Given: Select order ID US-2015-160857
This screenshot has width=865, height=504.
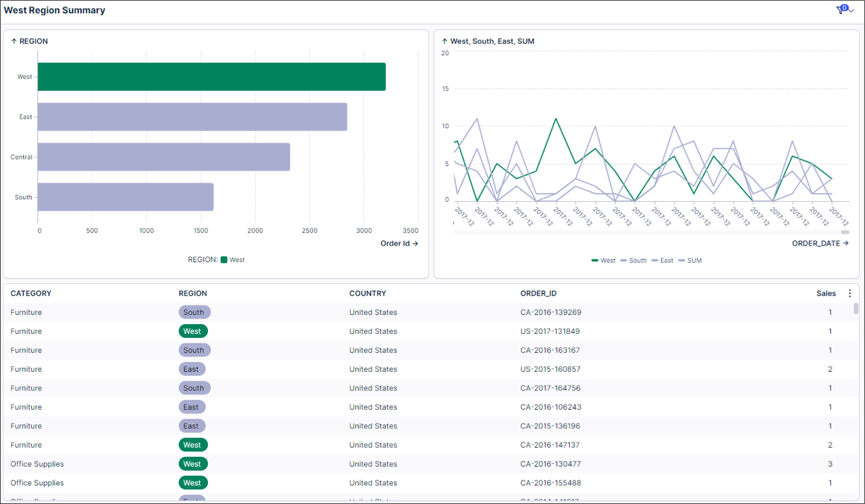Looking at the screenshot, I should pyautogui.click(x=551, y=369).
